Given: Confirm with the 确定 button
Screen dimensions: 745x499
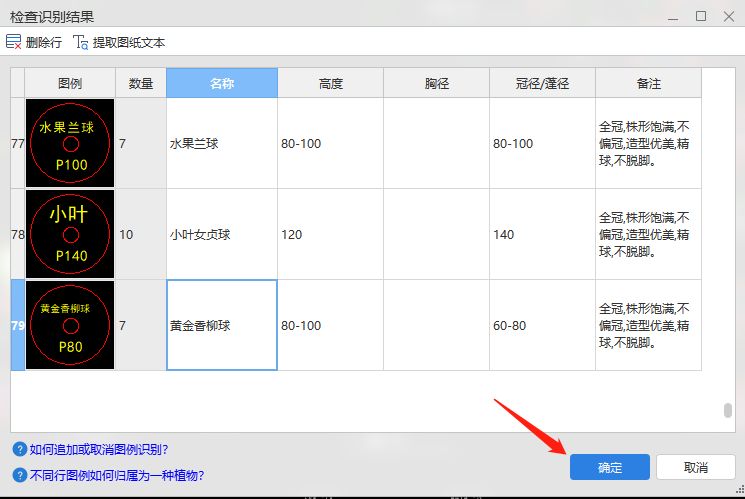Looking at the screenshot, I should pyautogui.click(x=610, y=467).
